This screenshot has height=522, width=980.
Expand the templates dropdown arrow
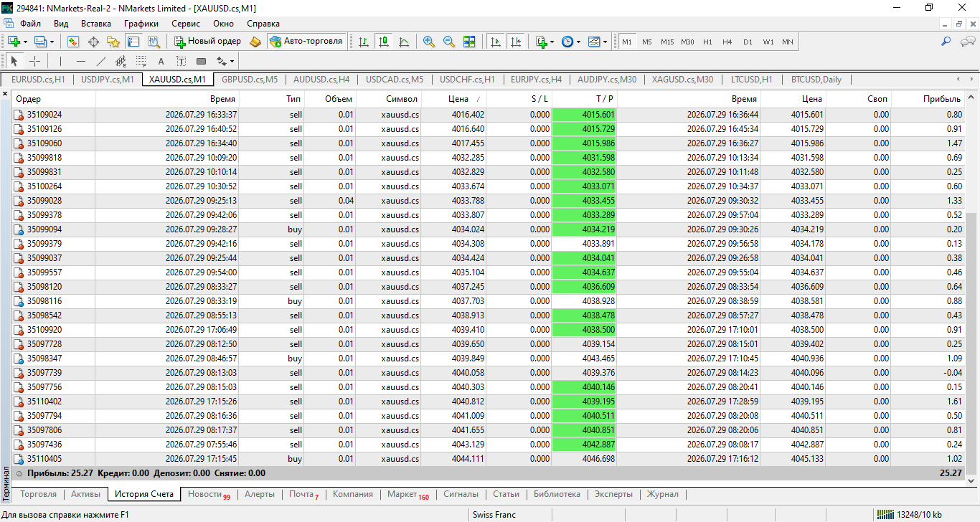[x=606, y=42]
